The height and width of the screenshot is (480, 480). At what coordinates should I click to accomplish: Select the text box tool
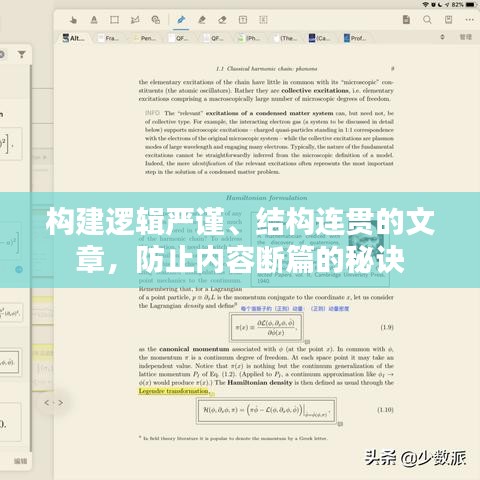[243, 20]
